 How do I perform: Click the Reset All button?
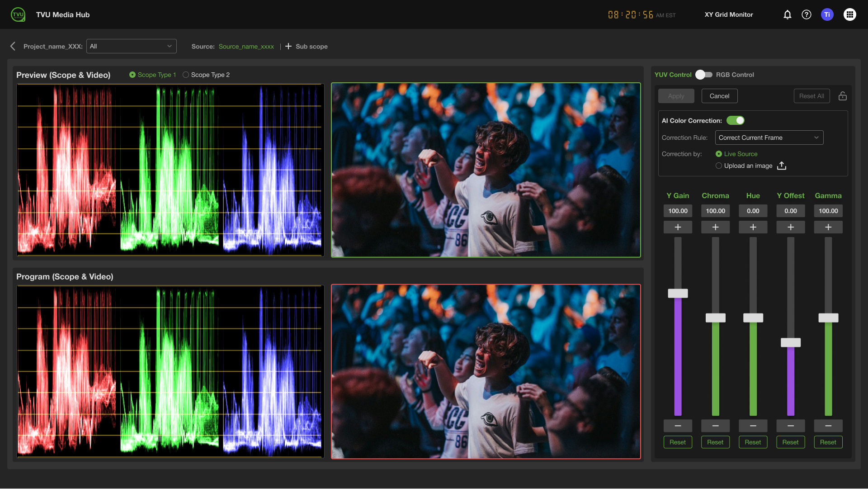point(811,96)
